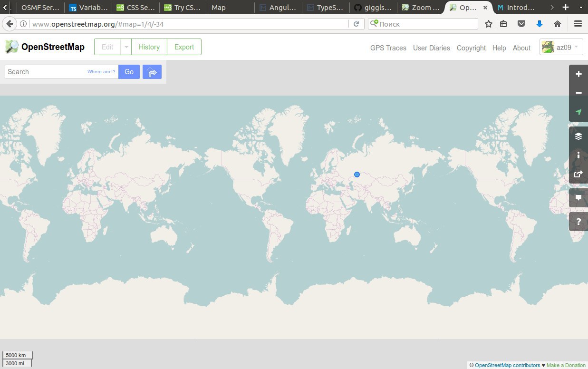The width and height of the screenshot is (588, 369).
Task: Open the Edit dropdown arrow
Action: click(x=126, y=47)
